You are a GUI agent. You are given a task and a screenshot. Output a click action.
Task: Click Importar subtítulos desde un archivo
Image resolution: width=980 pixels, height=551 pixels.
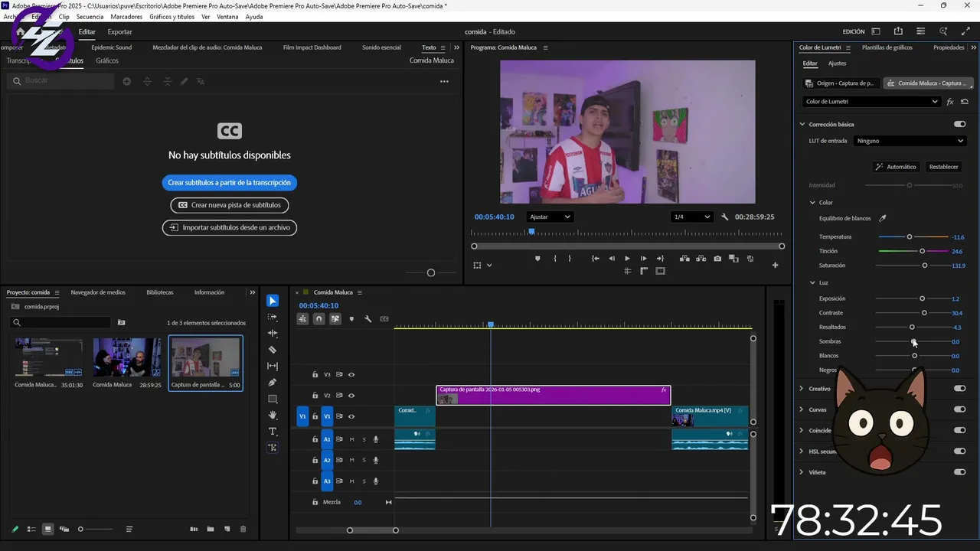tap(230, 227)
